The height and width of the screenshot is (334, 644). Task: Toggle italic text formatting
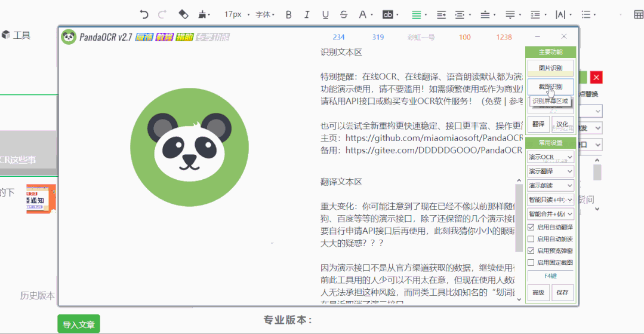[307, 14]
